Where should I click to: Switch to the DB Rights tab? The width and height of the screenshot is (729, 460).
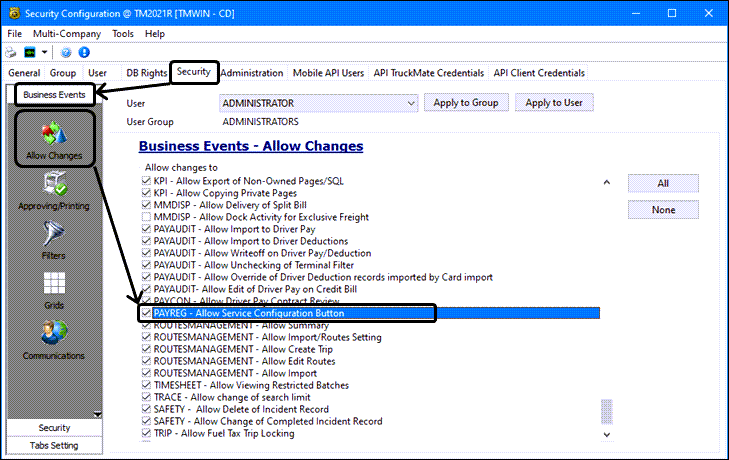(x=146, y=73)
